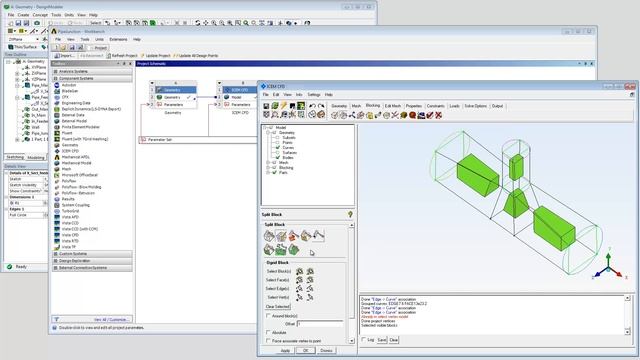Screen dimensions: 640x360
Task: Click the Save Project icon in ICEM CFD
Action: (267, 106)
